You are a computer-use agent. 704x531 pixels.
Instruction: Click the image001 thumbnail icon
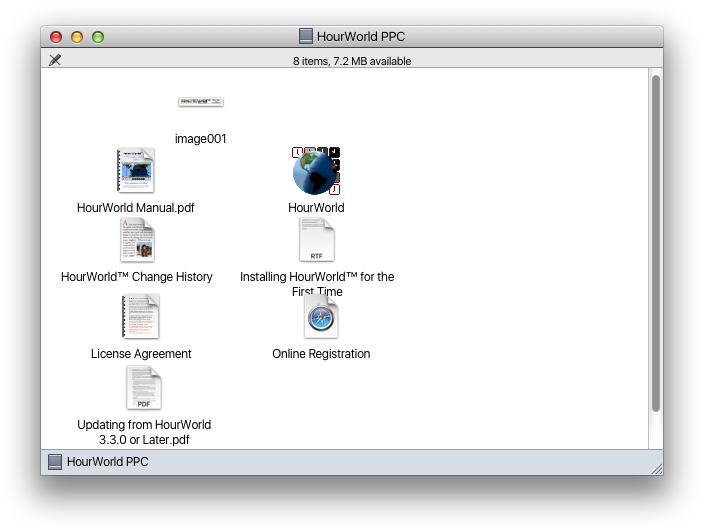pyautogui.click(x=201, y=102)
